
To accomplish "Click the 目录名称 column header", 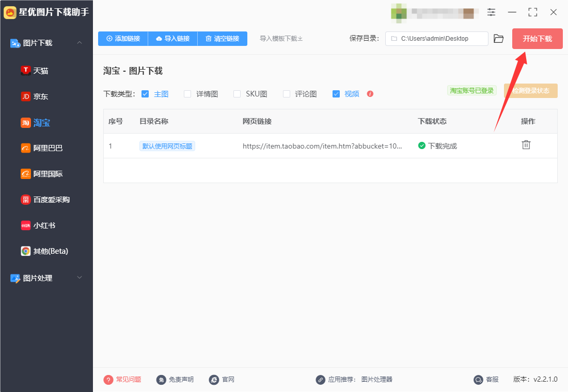I will (x=154, y=121).
